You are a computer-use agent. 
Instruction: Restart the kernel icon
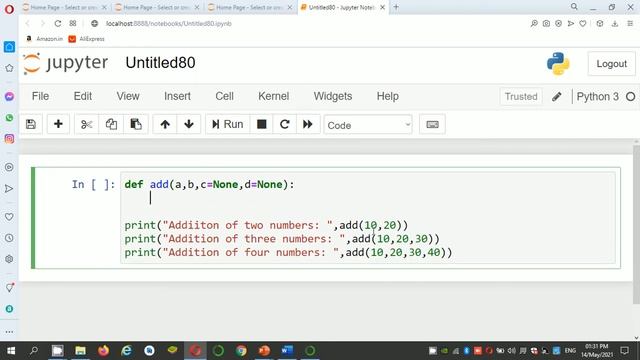[x=284, y=124]
